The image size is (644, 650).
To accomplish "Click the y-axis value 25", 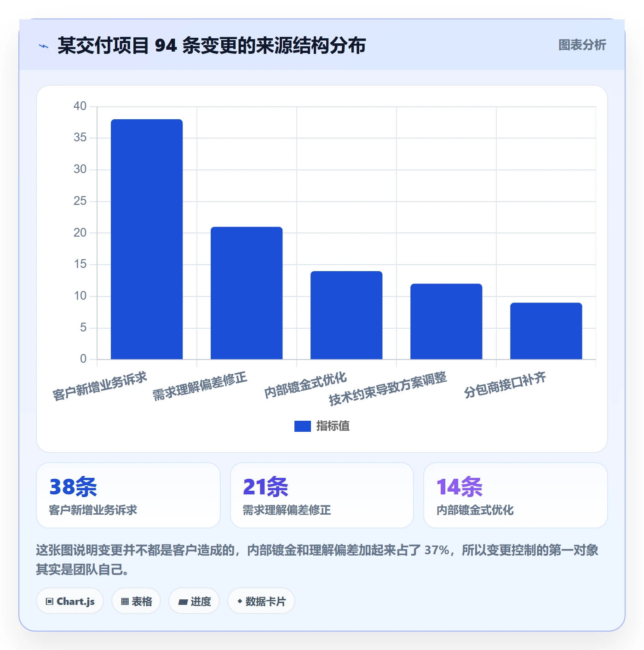I will [80, 201].
